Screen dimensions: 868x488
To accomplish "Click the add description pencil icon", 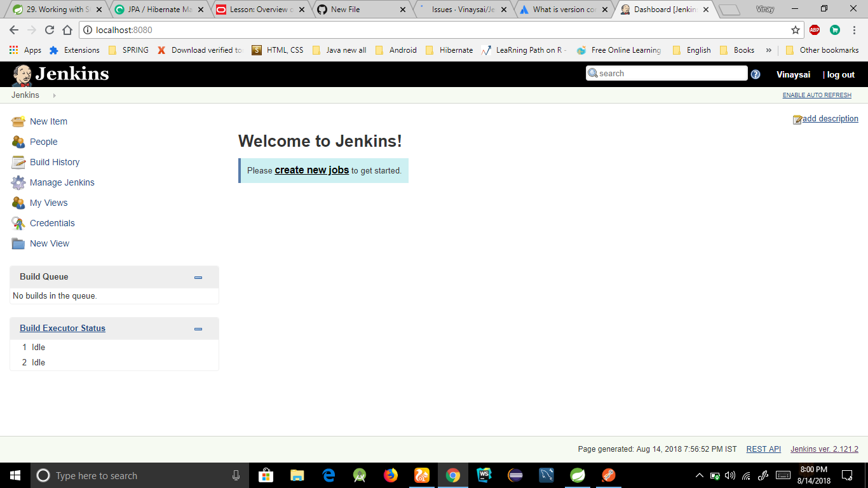I will tap(796, 119).
